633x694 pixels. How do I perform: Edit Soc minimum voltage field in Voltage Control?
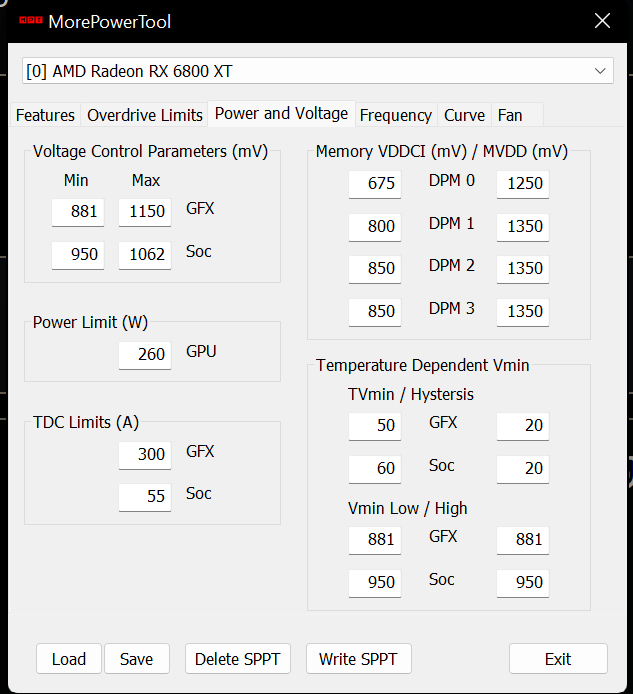click(x=78, y=255)
